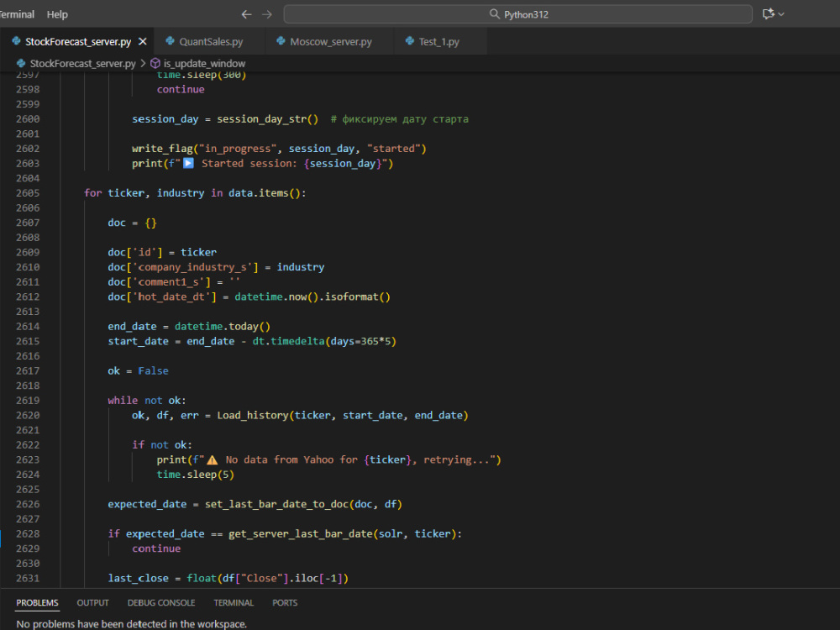Expand the breadcrumb chevron separator

(x=143, y=63)
